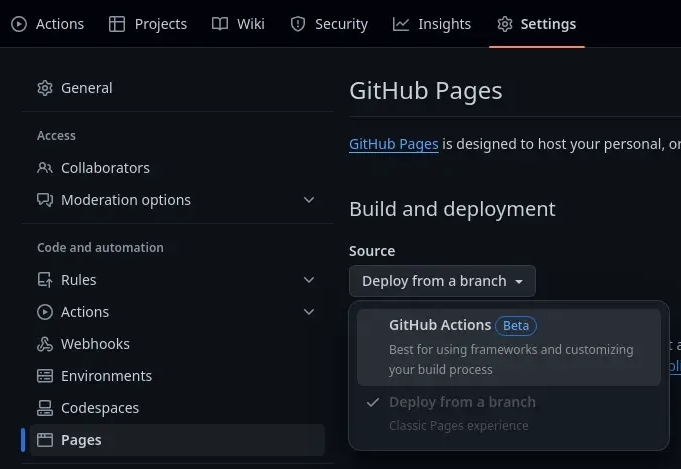Follow the GitHub Pages link
The height and width of the screenshot is (469, 681).
pyautogui.click(x=393, y=144)
